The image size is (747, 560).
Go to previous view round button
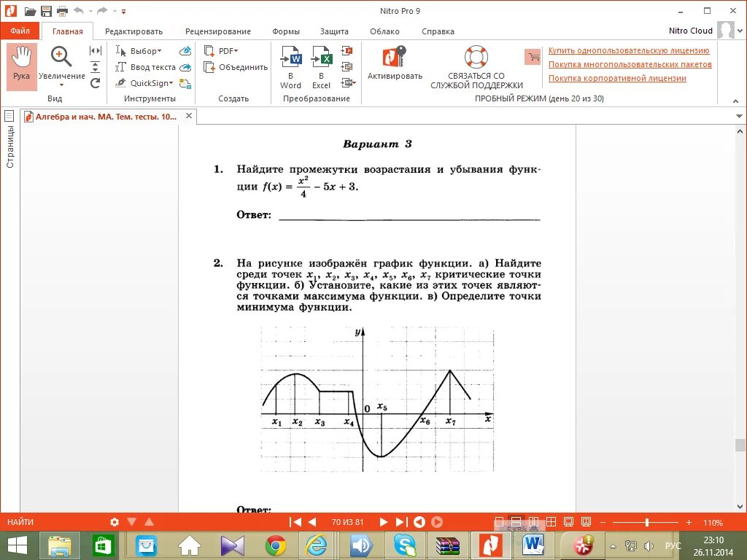419,522
